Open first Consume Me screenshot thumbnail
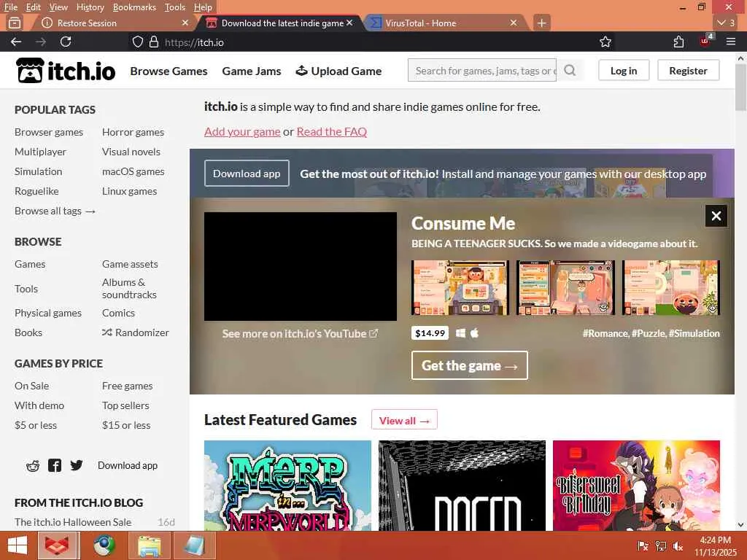This screenshot has width=747, height=560. point(460,287)
